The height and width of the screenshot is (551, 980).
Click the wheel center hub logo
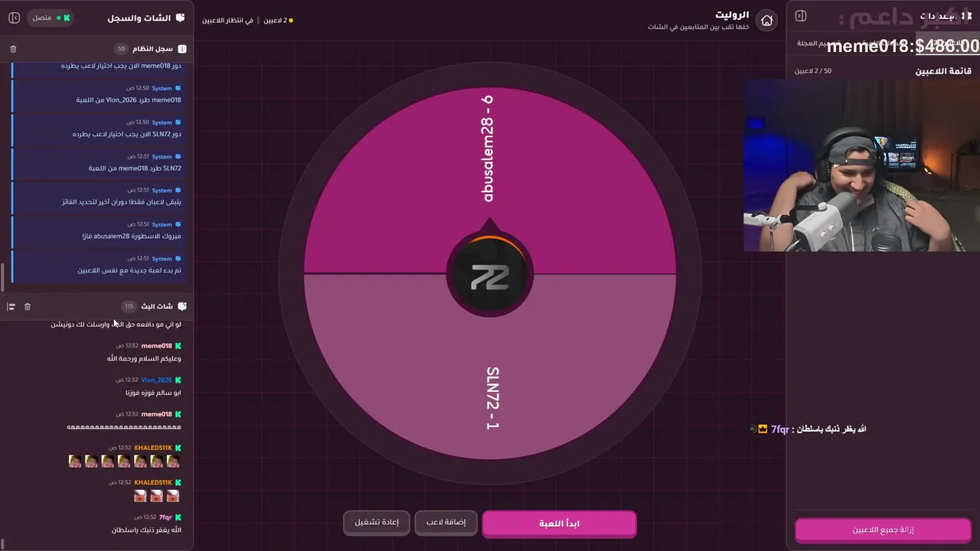pos(490,275)
